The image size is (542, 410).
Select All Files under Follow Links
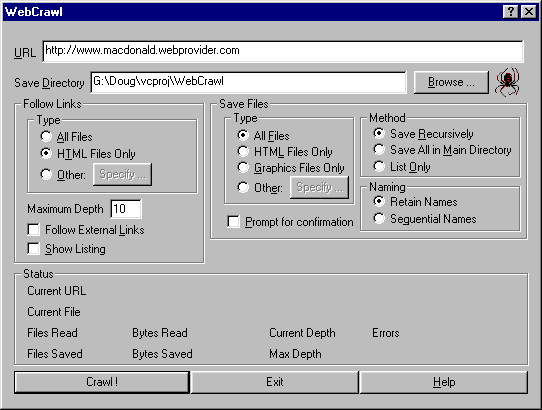tap(66, 137)
